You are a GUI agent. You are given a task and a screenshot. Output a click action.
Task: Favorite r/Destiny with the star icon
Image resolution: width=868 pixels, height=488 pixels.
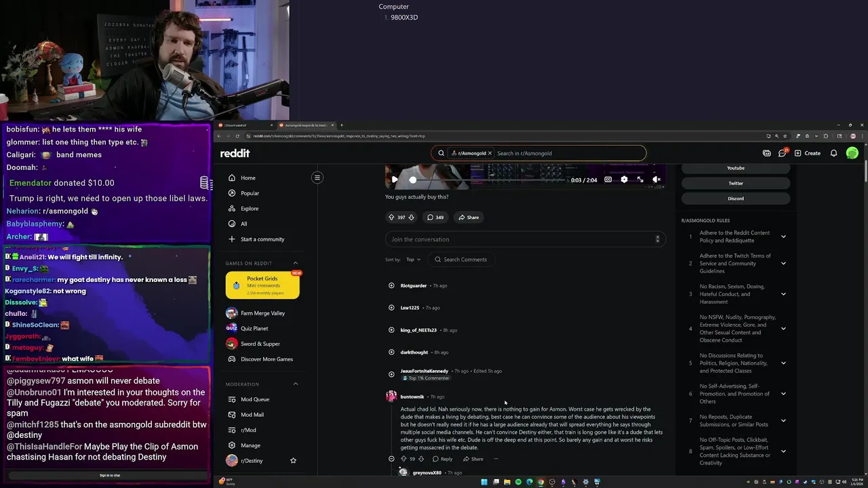click(x=293, y=461)
